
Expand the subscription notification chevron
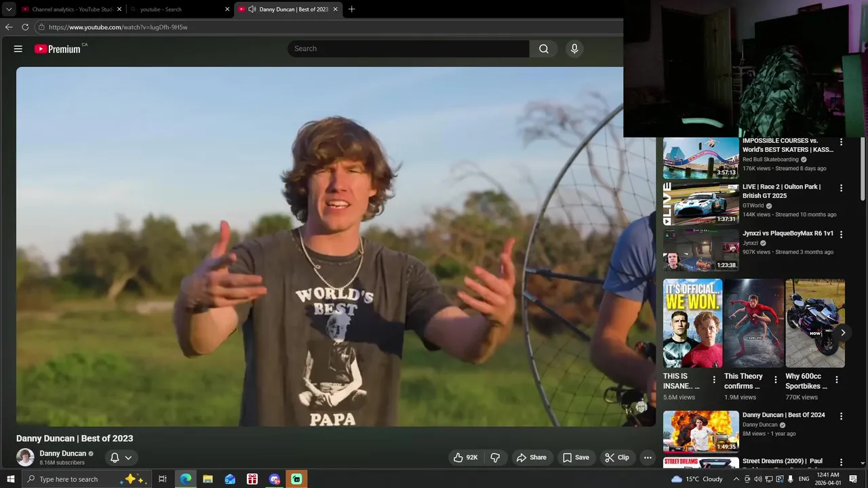click(128, 457)
